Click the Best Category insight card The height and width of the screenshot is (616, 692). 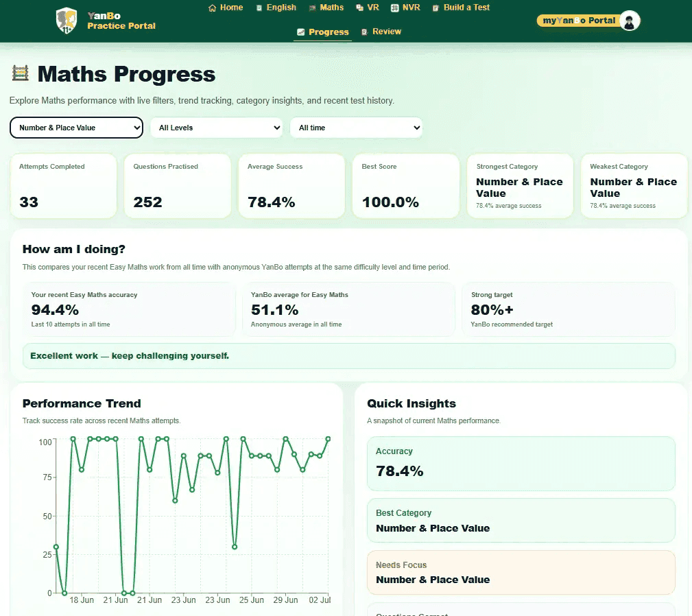tap(521, 520)
